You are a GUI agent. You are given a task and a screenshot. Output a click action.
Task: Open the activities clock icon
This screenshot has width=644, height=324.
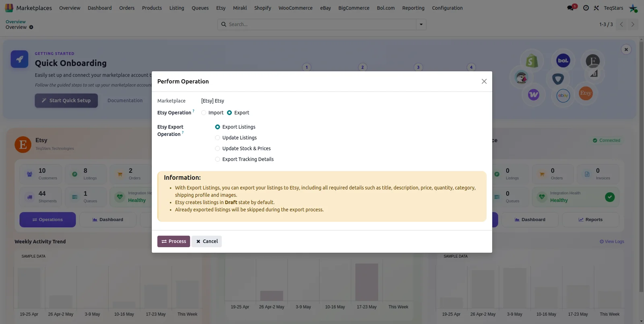click(x=586, y=8)
